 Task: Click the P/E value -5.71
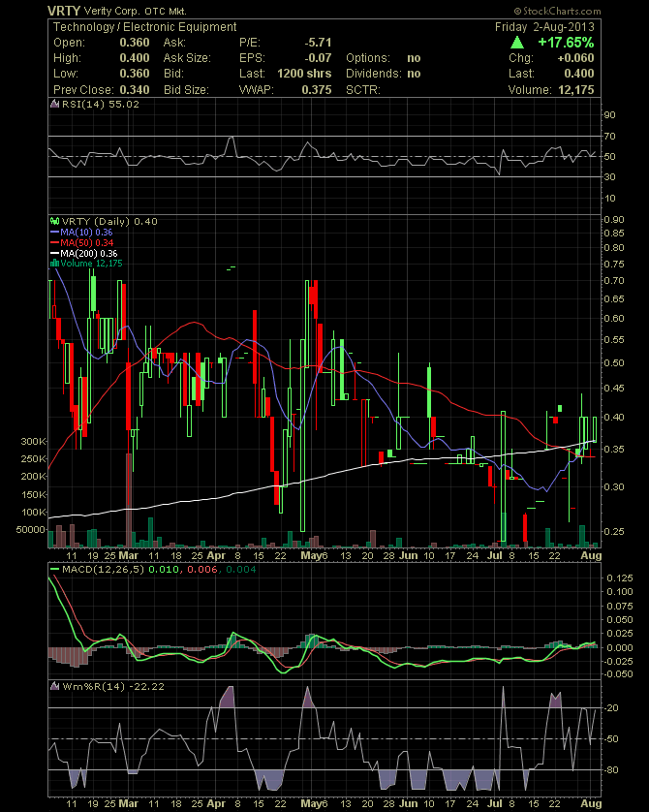point(318,43)
